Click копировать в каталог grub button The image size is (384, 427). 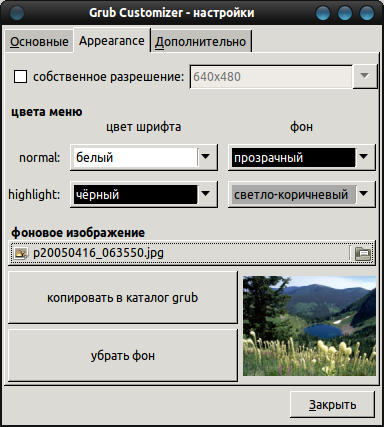[x=123, y=297]
